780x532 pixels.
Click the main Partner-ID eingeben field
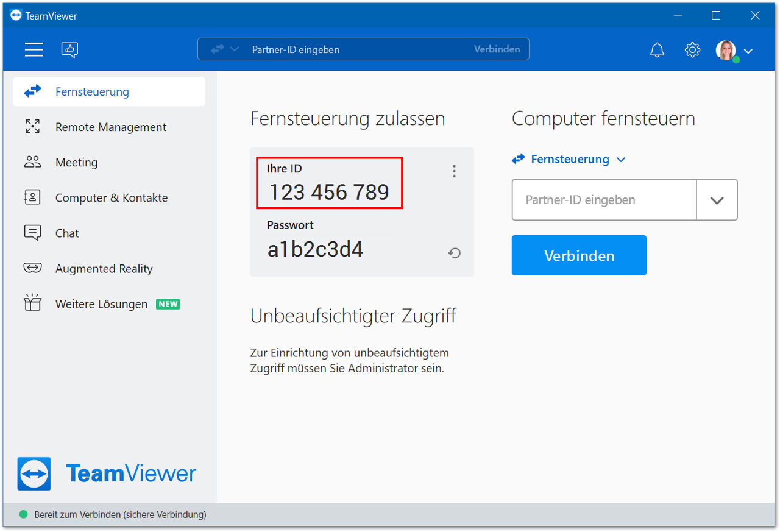click(604, 200)
